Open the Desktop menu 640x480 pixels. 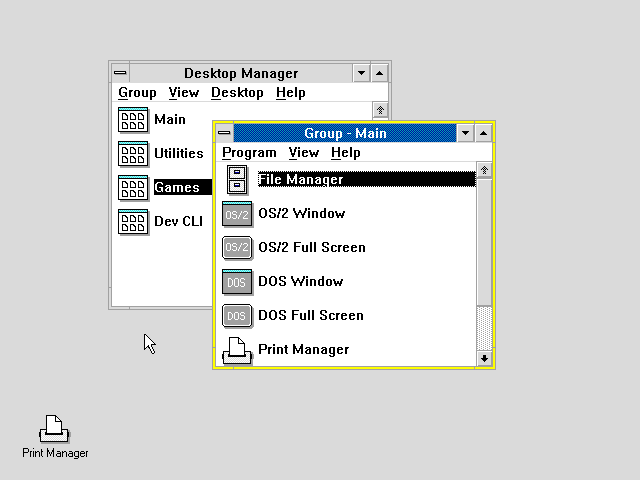[x=237, y=93]
